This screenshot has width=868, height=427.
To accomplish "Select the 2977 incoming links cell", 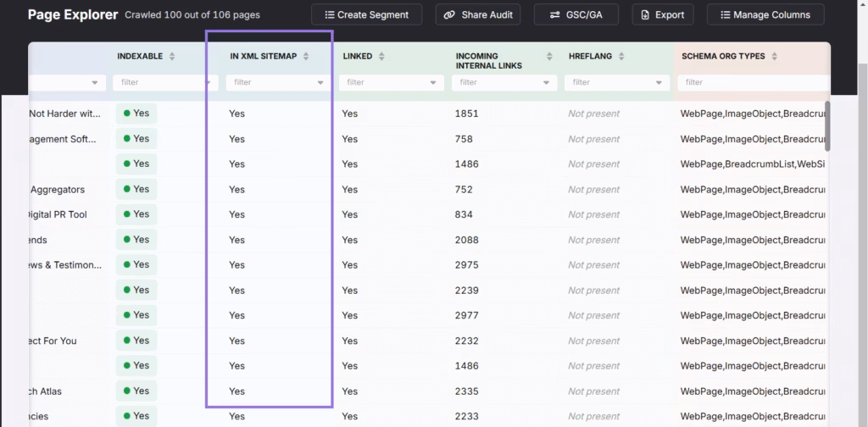I will pos(466,316).
